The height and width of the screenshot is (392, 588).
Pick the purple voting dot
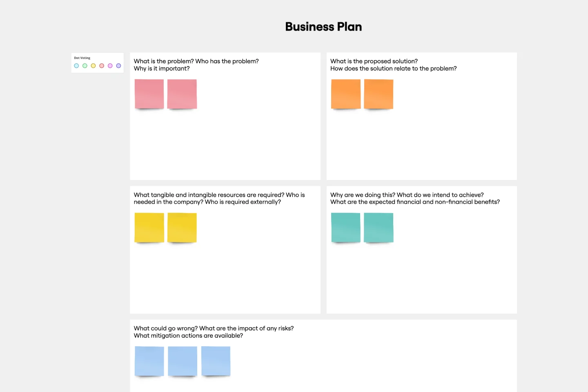tap(118, 66)
